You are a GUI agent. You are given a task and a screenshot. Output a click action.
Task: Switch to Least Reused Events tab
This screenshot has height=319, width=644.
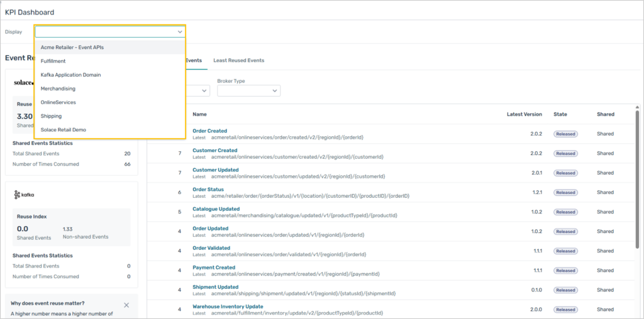(x=238, y=60)
